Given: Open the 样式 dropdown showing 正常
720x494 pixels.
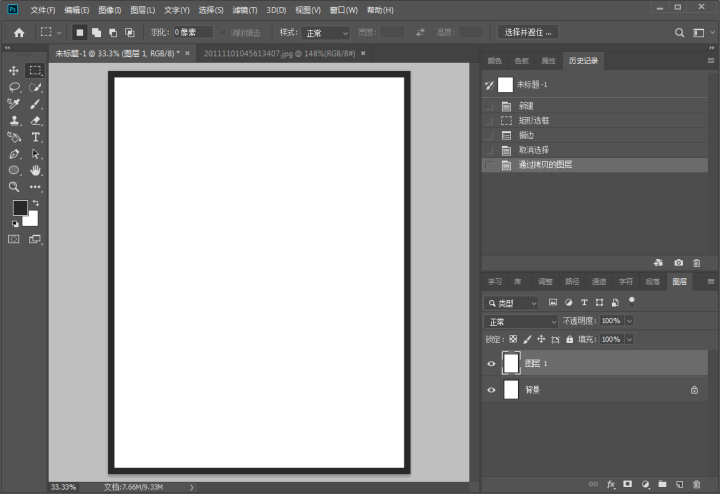Looking at the screenshot, I should coord(325,33).
